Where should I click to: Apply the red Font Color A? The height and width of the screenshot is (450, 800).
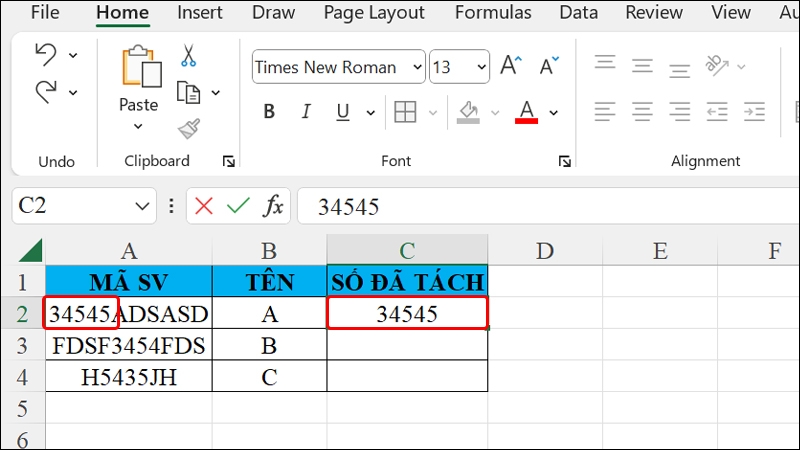coord(526,112)
